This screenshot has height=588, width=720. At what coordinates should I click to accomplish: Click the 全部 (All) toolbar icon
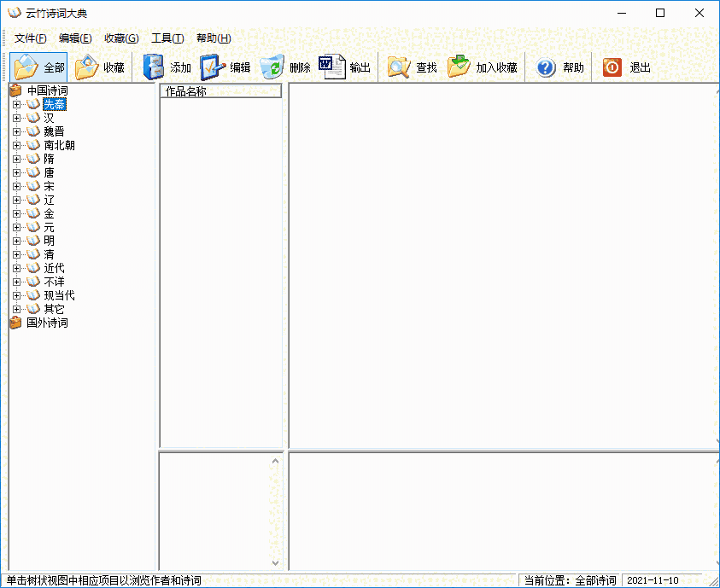(x=26, y=67)
